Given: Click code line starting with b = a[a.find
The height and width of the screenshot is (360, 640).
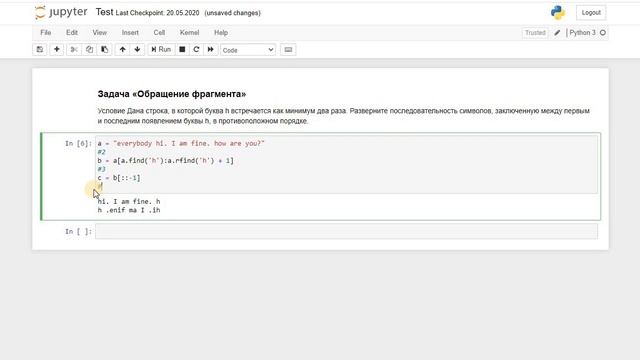Looking at the screenshot, I should click(x=165, y=160).
